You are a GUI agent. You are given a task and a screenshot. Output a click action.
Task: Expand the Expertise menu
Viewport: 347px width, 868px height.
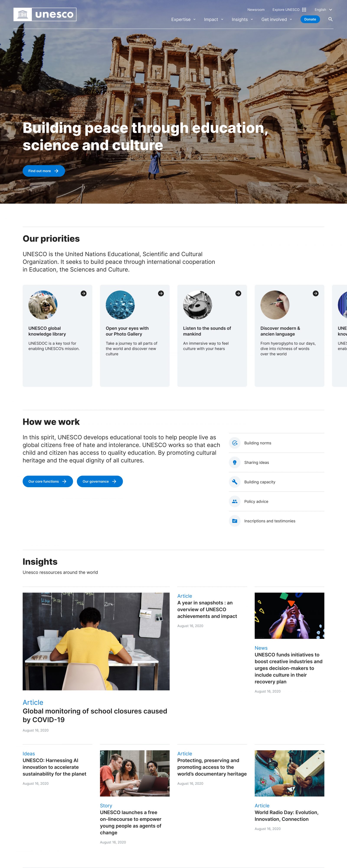(183, 19)
